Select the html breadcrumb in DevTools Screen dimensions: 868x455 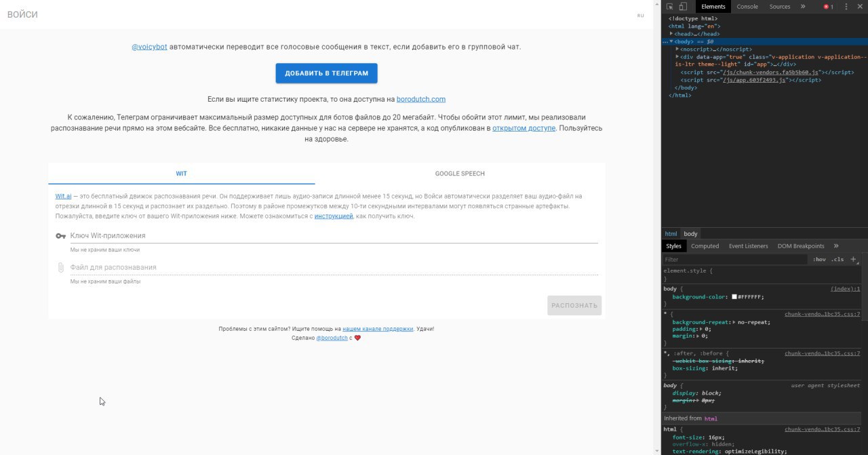click(x=671, y=233)
